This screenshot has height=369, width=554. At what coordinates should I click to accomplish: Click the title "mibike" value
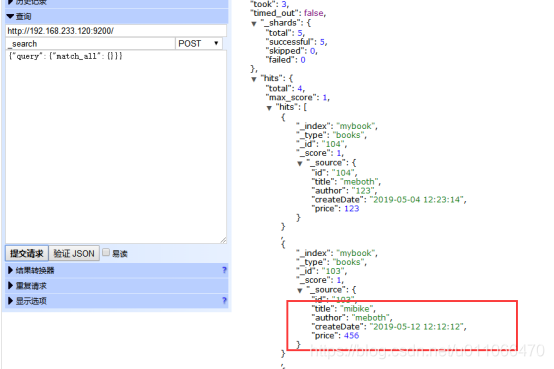(356, 309)
